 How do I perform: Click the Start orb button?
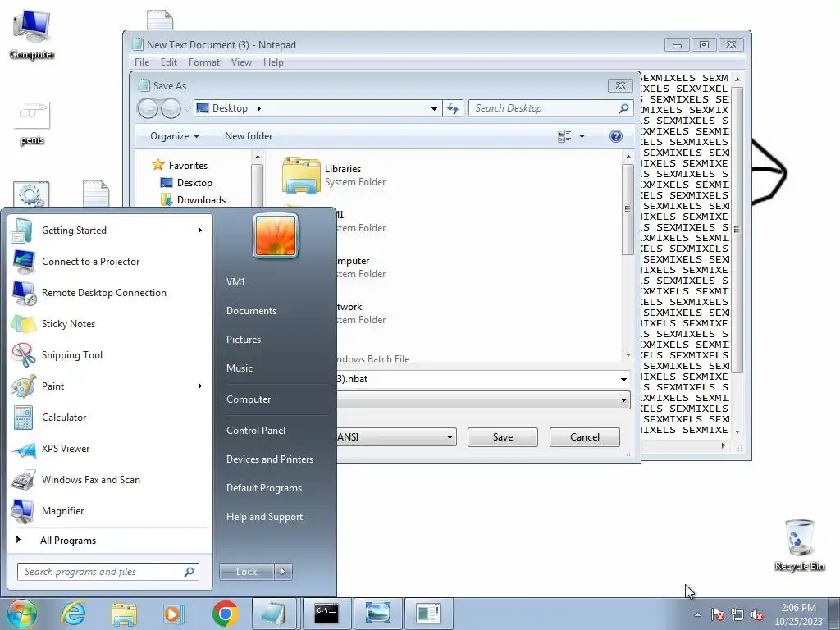[x=21, y=614]
